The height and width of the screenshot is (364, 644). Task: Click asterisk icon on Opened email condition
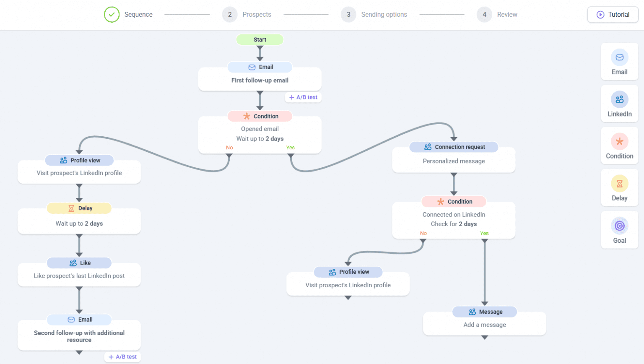coord(247,116)
